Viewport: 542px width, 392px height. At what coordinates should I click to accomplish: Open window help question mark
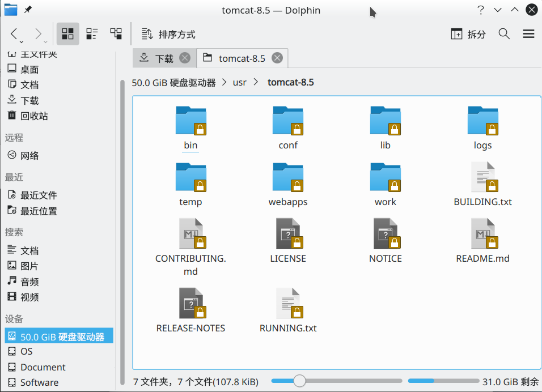point(480,10)
